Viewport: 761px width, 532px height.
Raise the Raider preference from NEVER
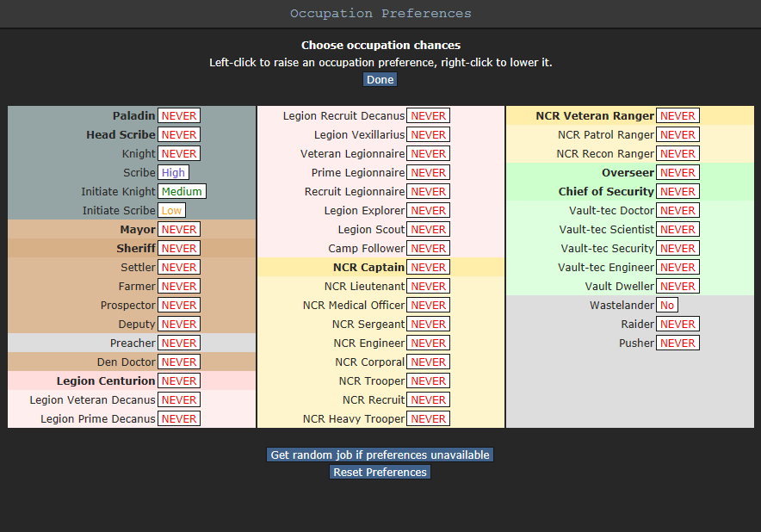tap(677, 324)
